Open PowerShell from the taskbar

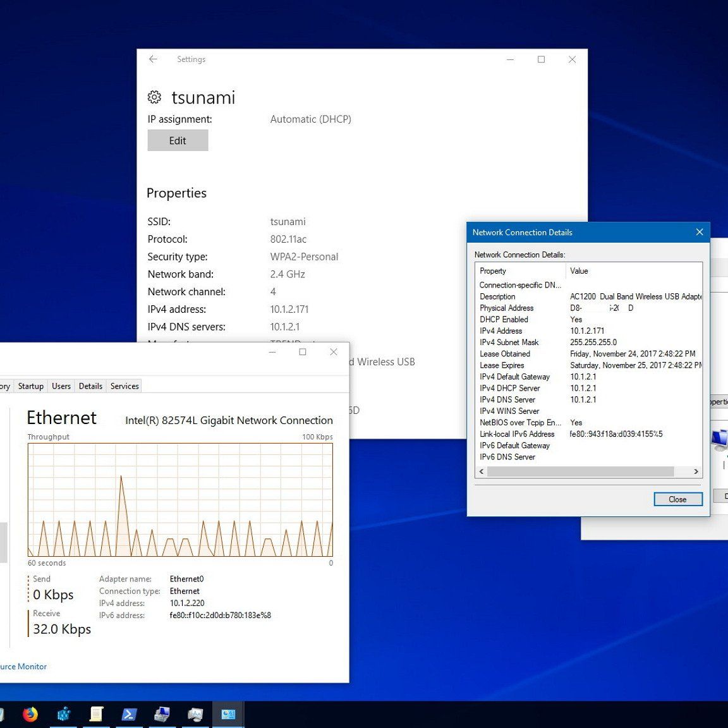click(129, 714)
